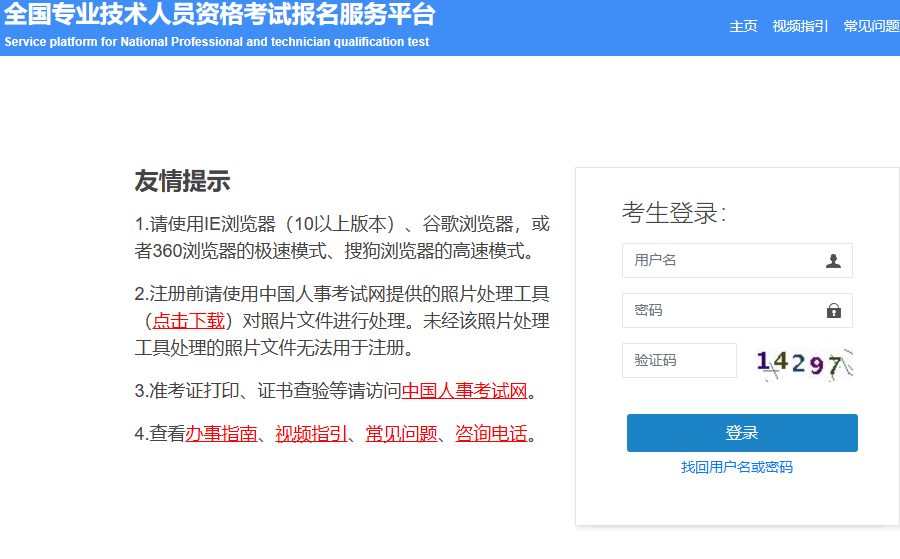Screen dimensions: 900x559
Task: Open the 办事指南 link in tip 4
Action: pos(221,434)
